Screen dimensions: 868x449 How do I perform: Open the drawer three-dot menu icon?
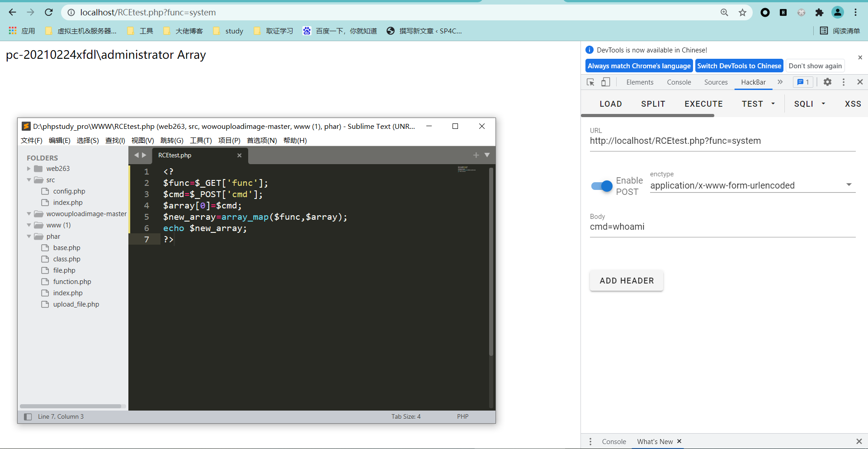click(590, 441)
